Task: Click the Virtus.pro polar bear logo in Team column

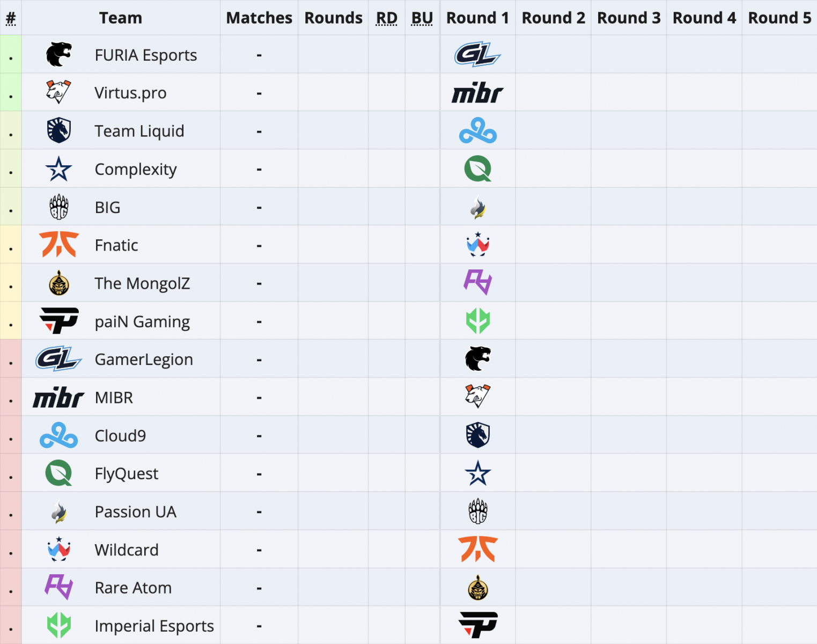Action: [x=58, y=92]
